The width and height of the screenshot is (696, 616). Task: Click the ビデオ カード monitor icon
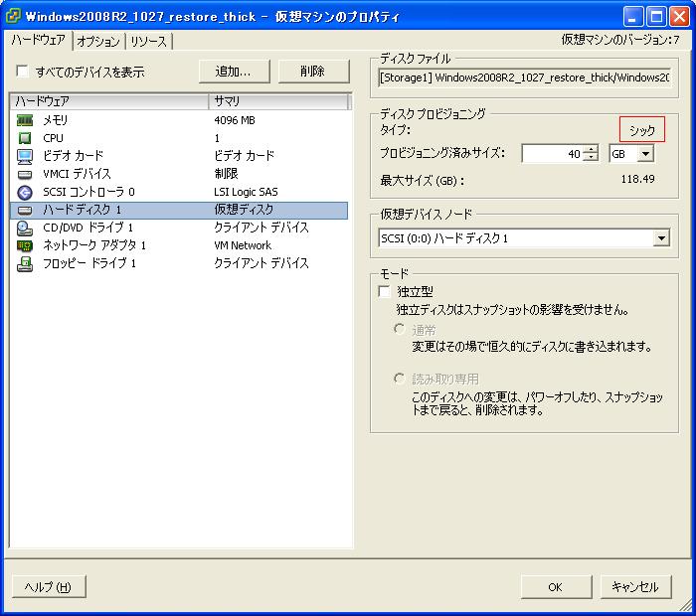click(25, 156)
